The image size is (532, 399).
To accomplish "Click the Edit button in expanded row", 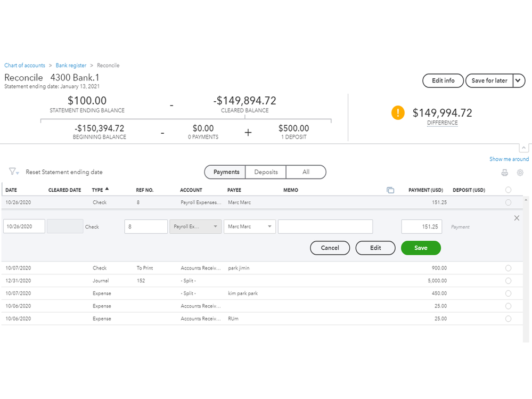I will pos(375,248).
